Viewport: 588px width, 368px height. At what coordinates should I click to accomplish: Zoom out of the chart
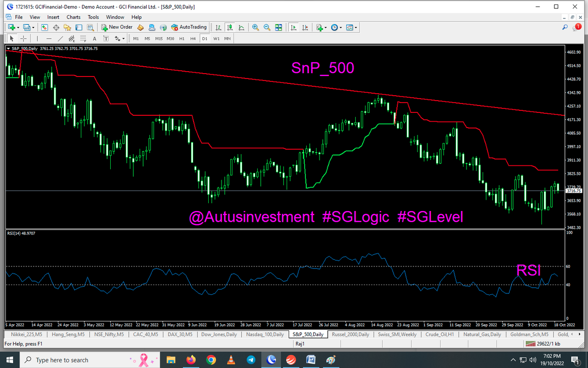pyautogui.click(x=267, y=27)
